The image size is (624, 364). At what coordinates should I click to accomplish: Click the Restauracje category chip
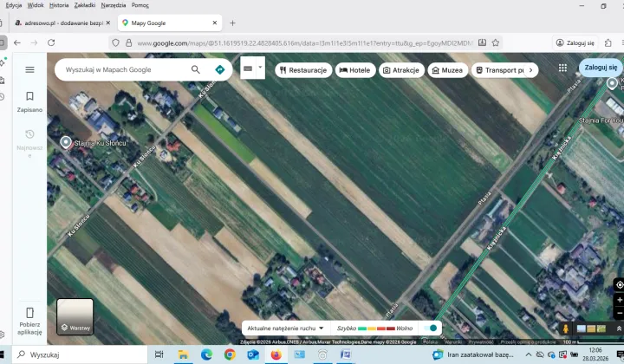point(302,70)
